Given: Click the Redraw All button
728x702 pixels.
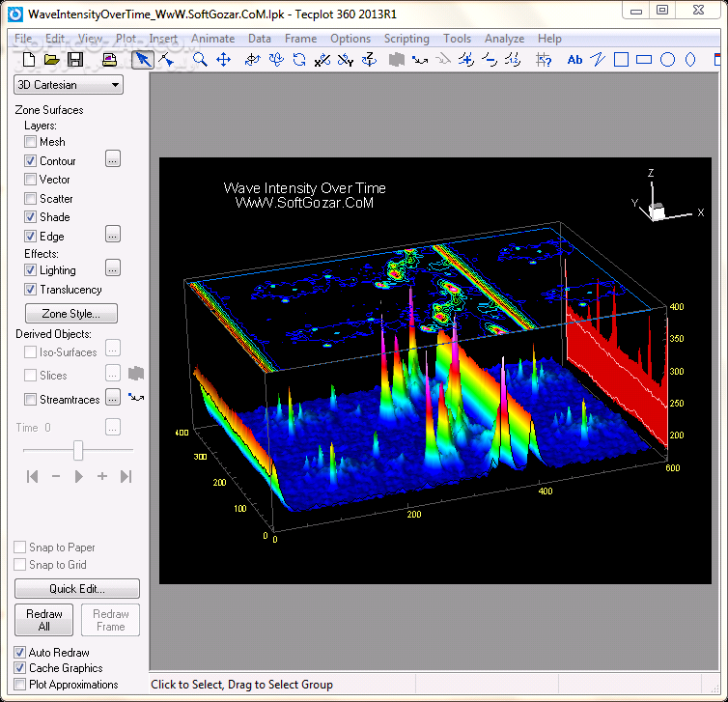Looking at the screenshot, I should (x=44, y=620).
